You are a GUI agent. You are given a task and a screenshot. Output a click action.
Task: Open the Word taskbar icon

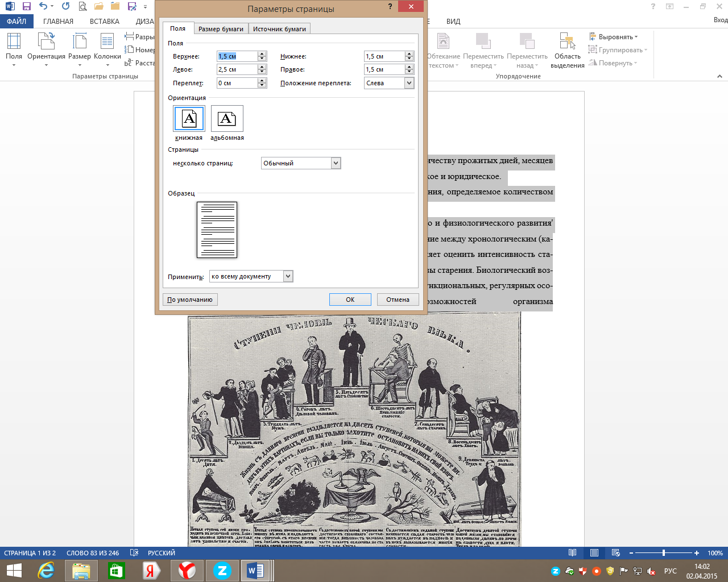point(256,571)
